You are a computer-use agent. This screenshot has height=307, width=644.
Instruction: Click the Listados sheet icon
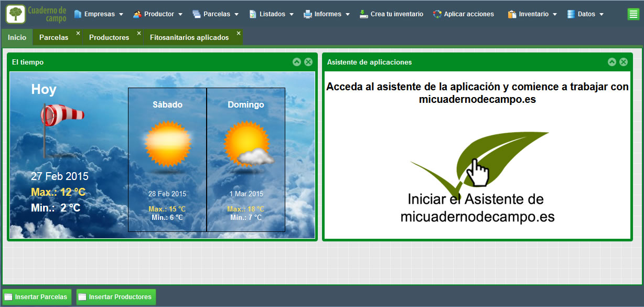coord(253,14)
